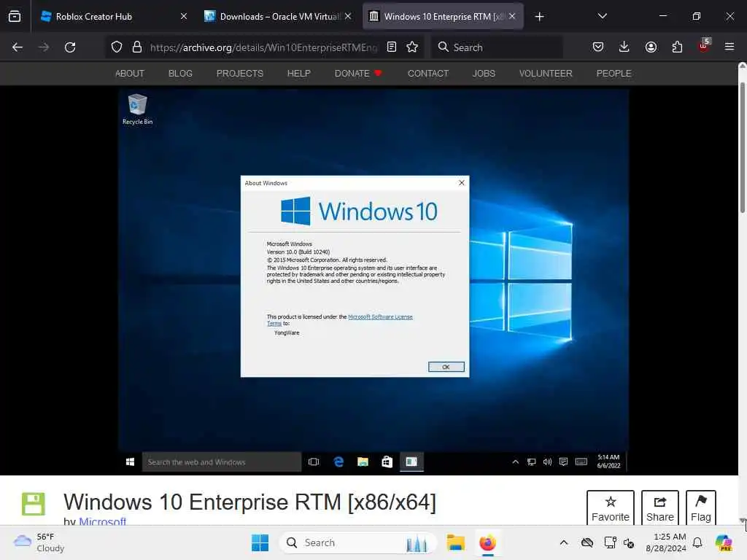Viewport: 747px width, 560px height.
Task: Open File Explorer from taskbar
Action: [x=455, y=542]
